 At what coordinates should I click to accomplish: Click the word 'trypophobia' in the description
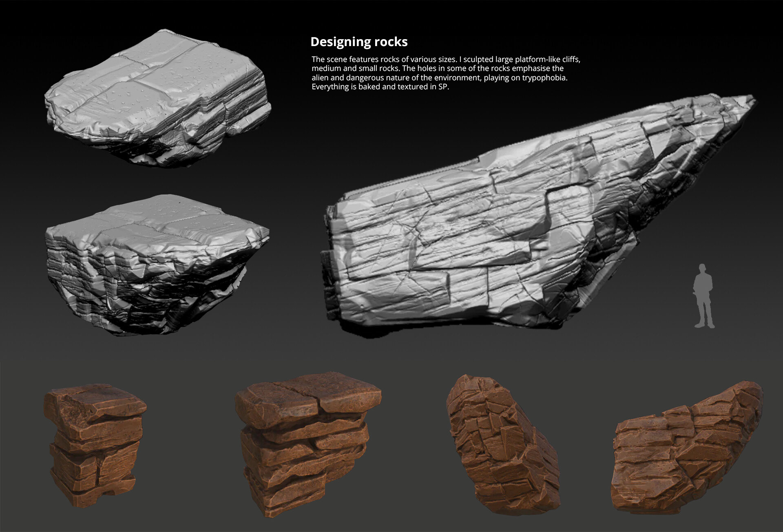[x=544, y=77]
